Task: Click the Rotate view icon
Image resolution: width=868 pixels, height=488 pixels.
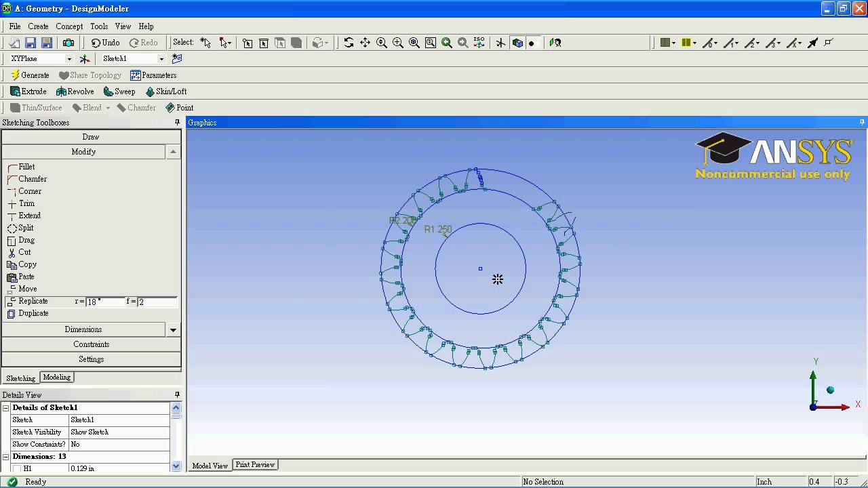Action: click(349, 43)
